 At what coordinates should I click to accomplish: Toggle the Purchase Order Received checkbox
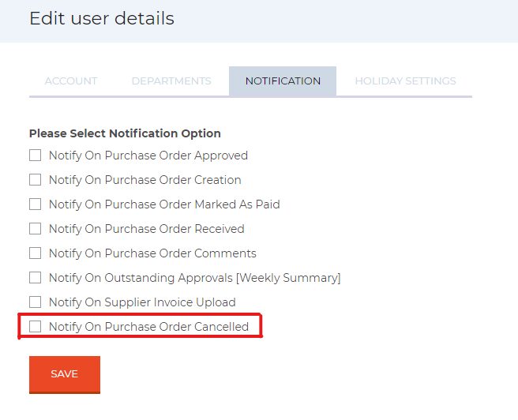click(x=35, y=228)
